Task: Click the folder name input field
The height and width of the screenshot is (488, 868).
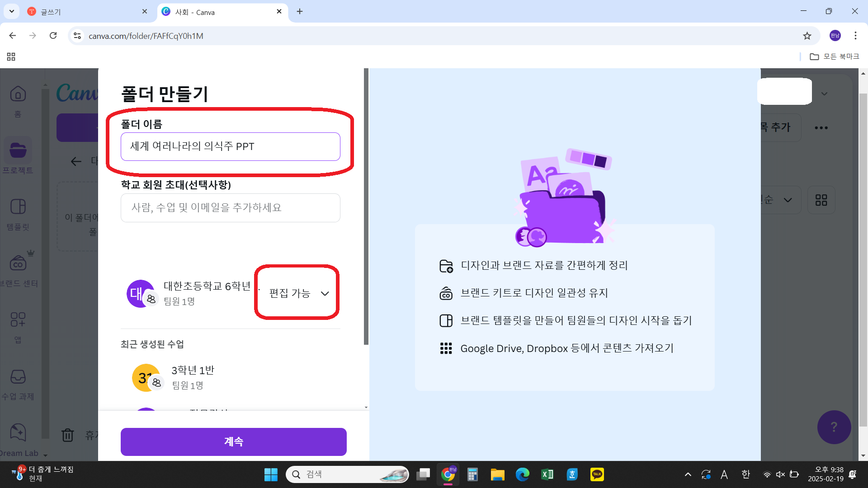Action: [231, 146]
